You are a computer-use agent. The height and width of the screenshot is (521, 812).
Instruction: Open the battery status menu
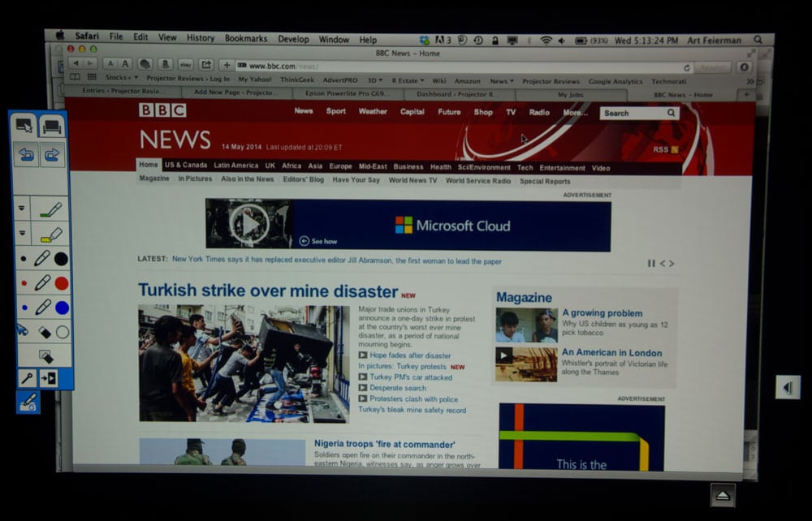591,41
